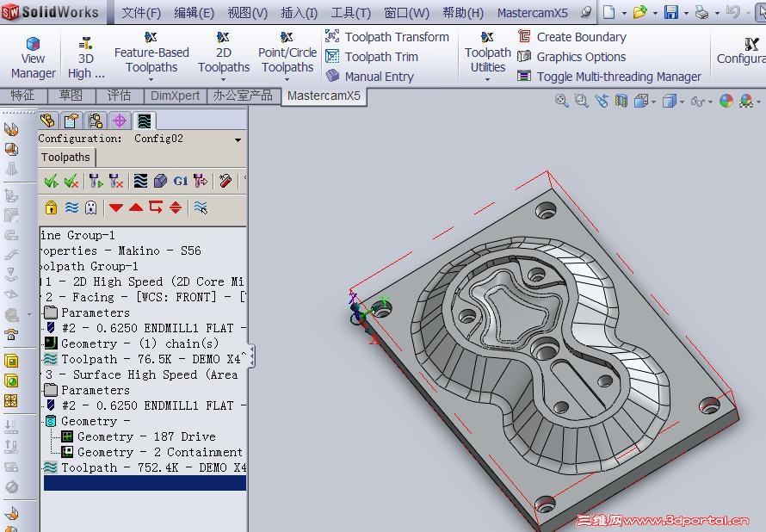Image resolution: width=766 pixels, height=532 pixels.
Task: Open Mastercam toolpaths manager tab icon
Action: click(x=145, y=121)
